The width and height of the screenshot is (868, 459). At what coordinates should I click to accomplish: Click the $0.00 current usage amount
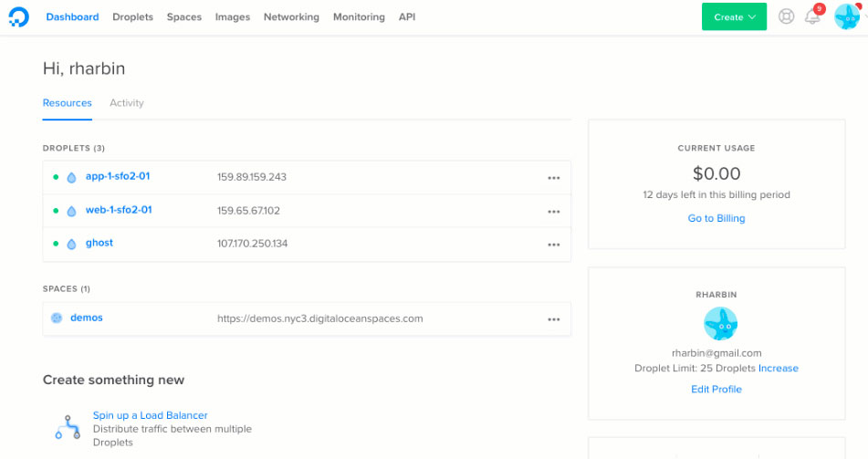pyautogui.click(x=716, y=174)
